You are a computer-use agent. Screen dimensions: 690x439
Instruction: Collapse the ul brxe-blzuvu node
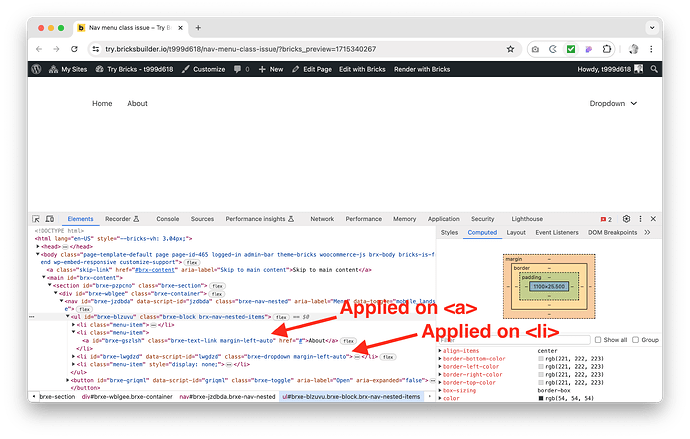(x=68, y=317)
